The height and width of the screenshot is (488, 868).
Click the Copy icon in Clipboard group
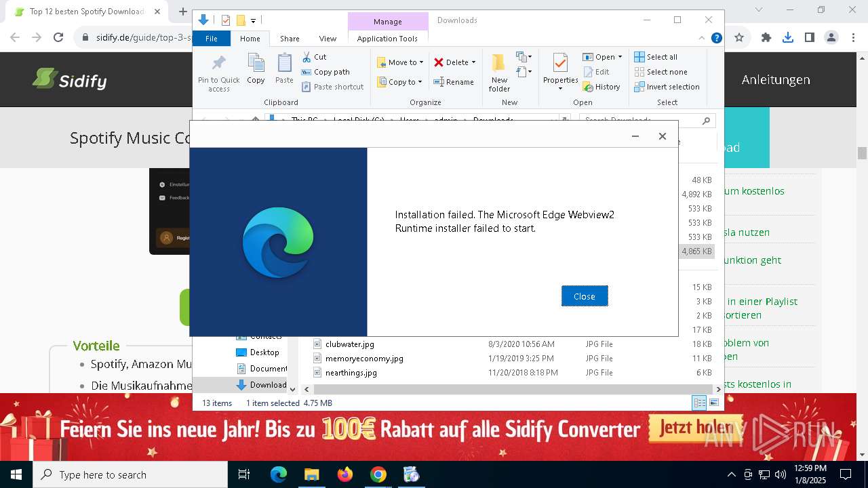256,64
